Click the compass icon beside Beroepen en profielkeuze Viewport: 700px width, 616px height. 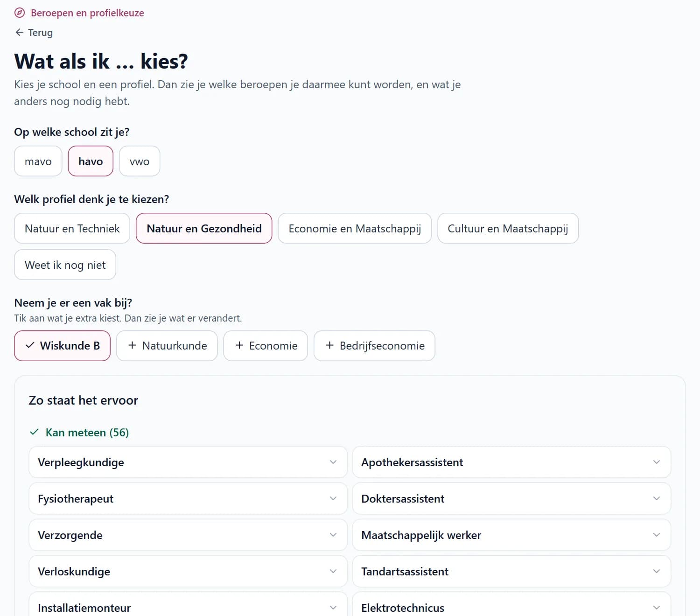click(20, 13)
